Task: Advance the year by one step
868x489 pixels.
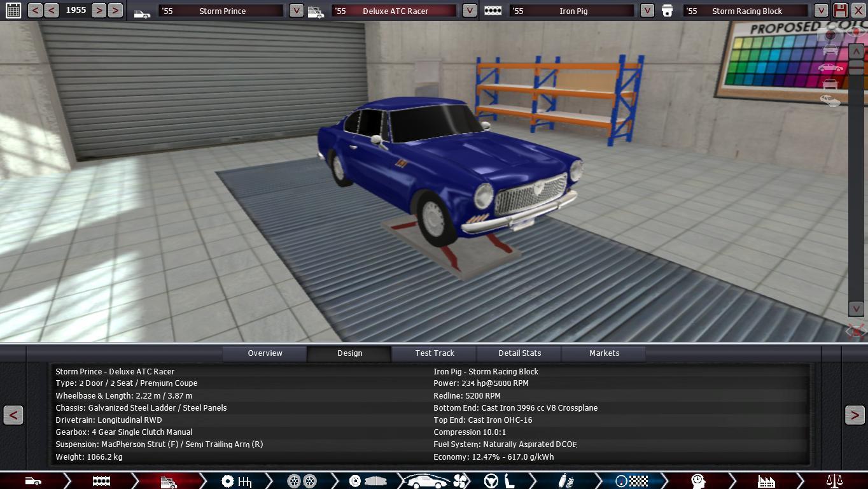Action: [x=99, y=10]
